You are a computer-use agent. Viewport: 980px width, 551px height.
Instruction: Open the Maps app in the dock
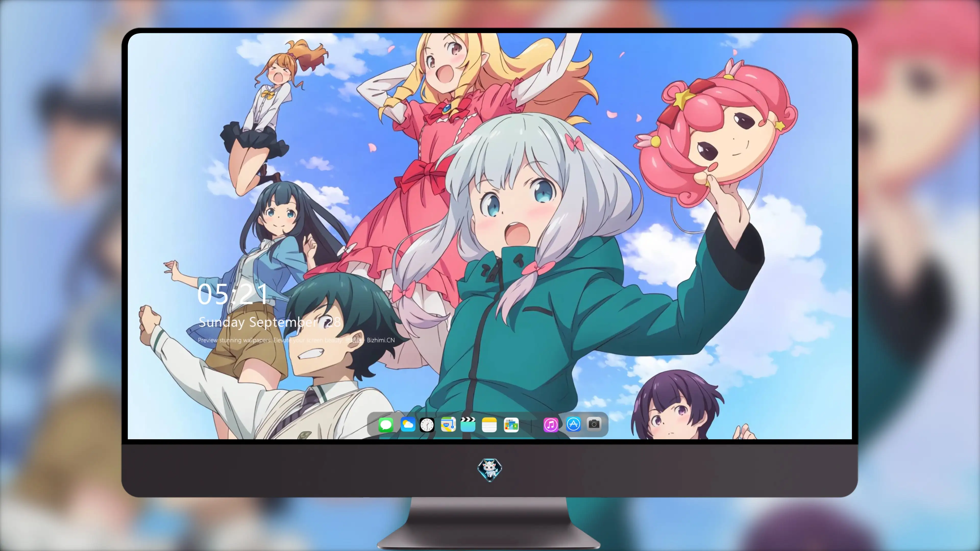448,424
